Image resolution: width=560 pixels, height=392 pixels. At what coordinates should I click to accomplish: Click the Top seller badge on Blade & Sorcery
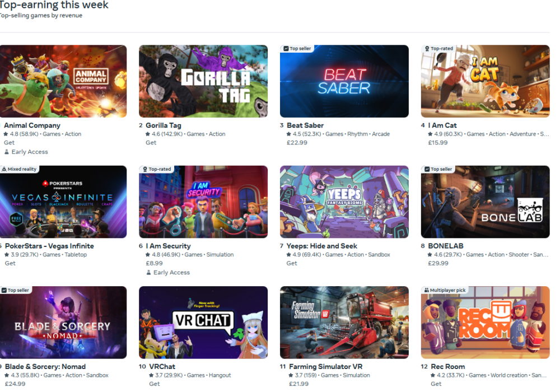[x=15, y=290]
